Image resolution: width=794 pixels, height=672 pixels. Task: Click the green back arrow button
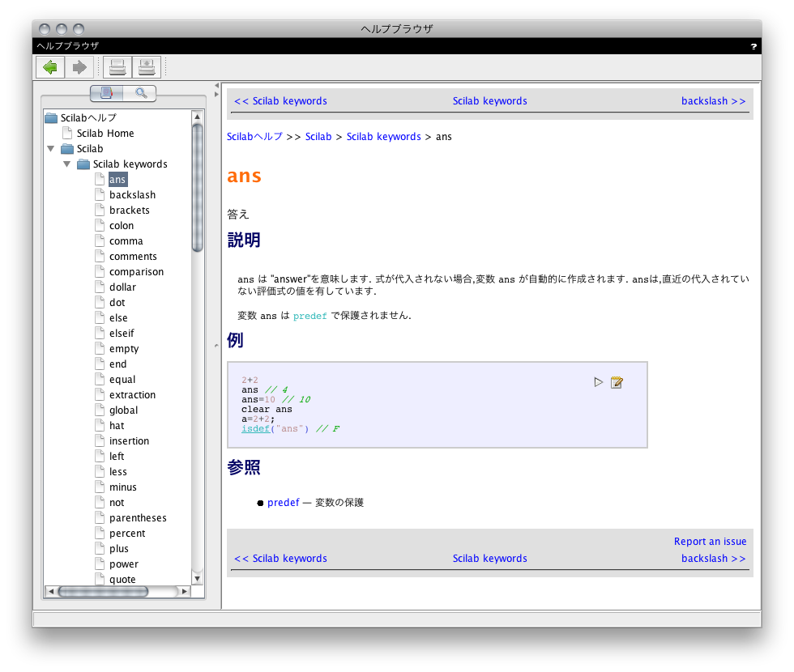tap(50, 67)
